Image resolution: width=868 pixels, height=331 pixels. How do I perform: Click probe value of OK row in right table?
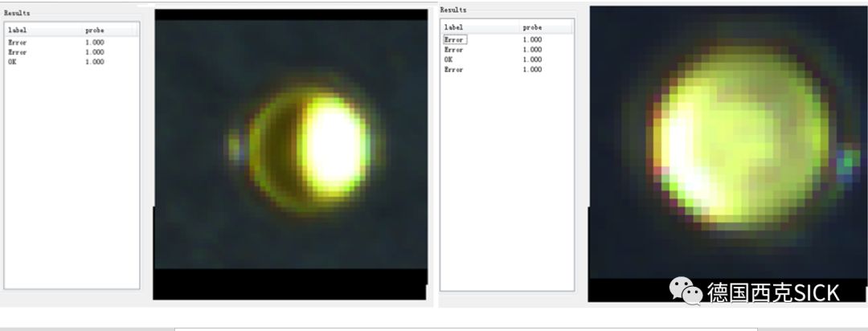point(531,59)
